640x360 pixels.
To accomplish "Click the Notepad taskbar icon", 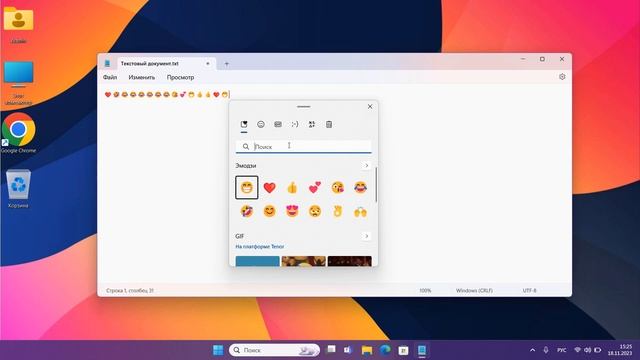I will (x=422, y=350).
